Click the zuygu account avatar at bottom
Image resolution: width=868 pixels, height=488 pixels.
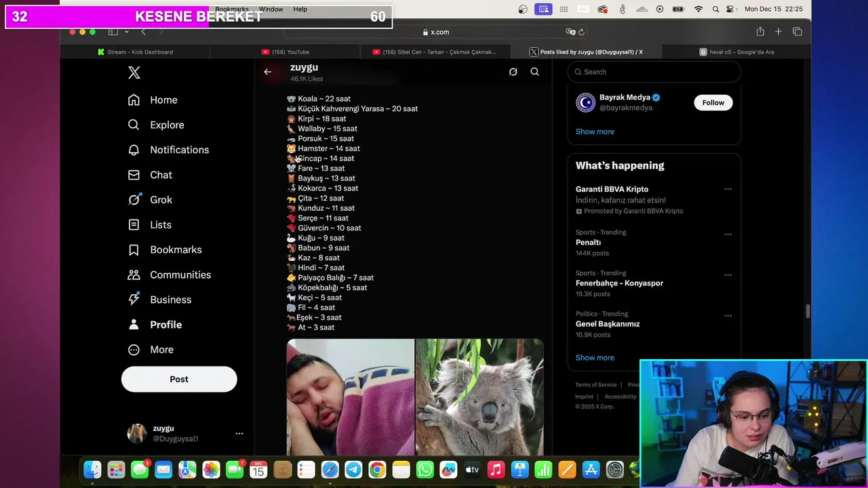(x=137, y=433)
